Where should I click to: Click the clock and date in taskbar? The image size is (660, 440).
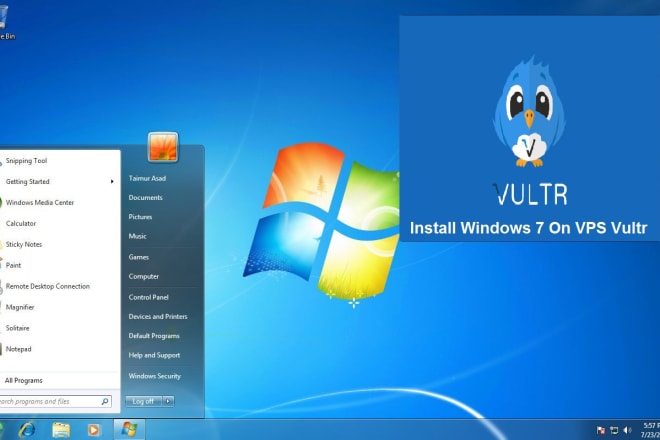click(650, 430)
